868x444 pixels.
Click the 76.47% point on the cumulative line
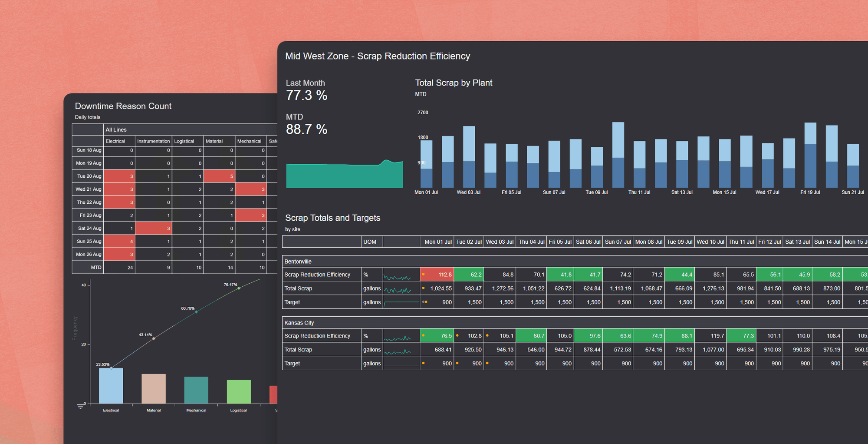click(239, 288)
